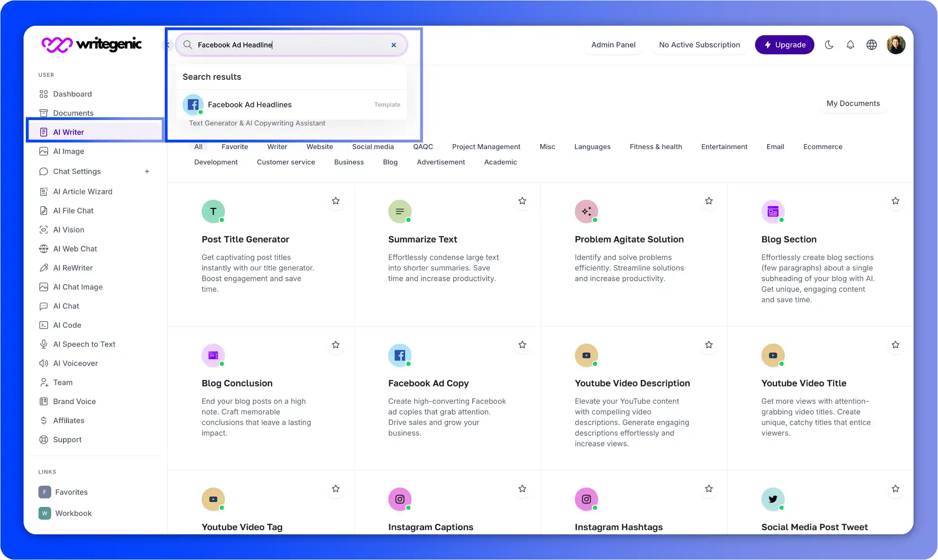Select the All category tab

tap(198, 147)
